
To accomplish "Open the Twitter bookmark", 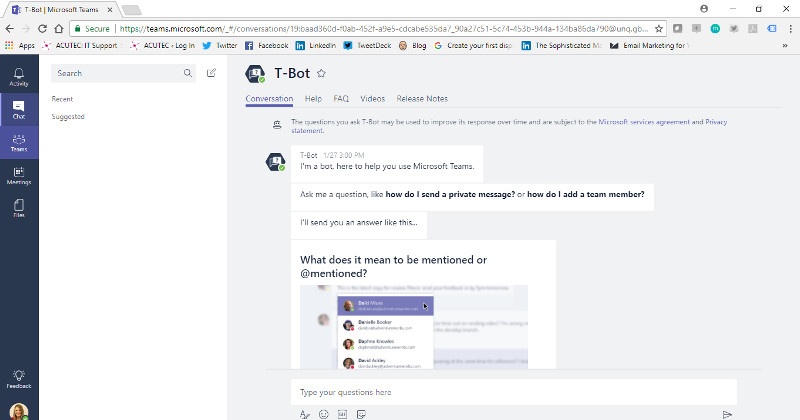I will click(x=220, y=45).
